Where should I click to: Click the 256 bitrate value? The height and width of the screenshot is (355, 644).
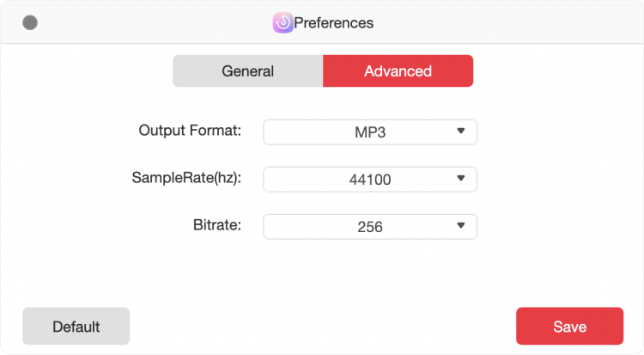(370, 227)
